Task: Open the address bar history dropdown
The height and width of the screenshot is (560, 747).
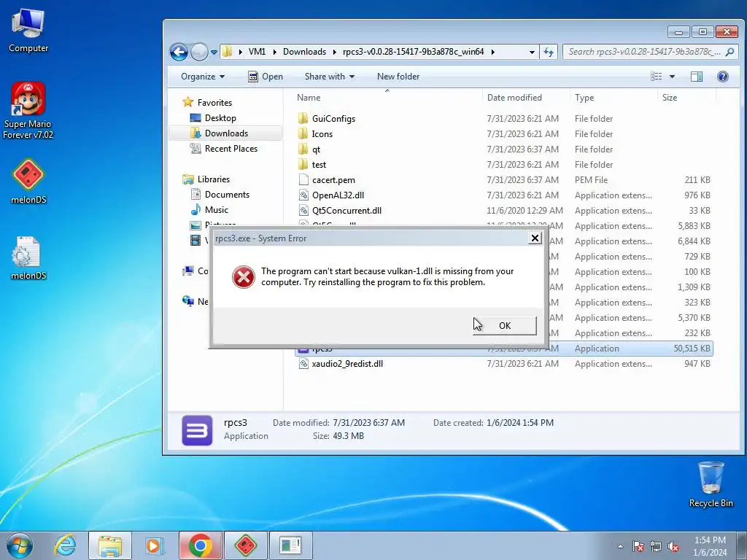Action: (532, 52)
